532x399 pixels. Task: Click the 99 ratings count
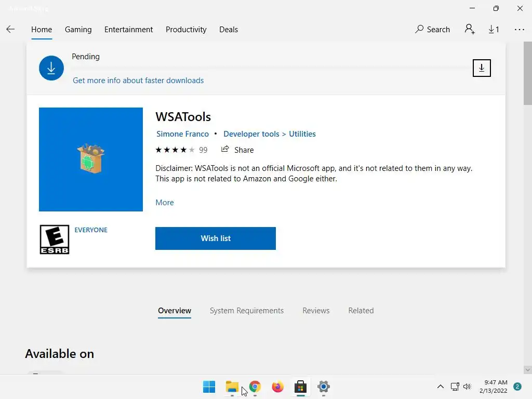pyautogui.click(x=203, y=150)
